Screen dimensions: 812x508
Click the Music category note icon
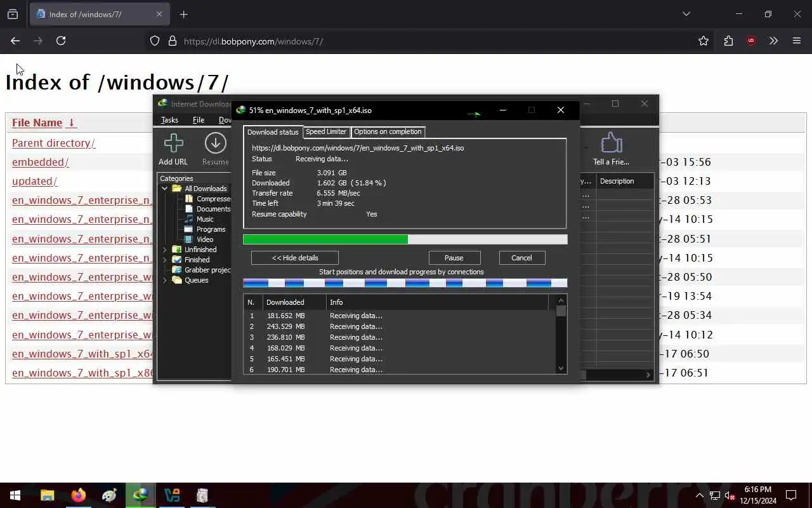coord(189,219)
